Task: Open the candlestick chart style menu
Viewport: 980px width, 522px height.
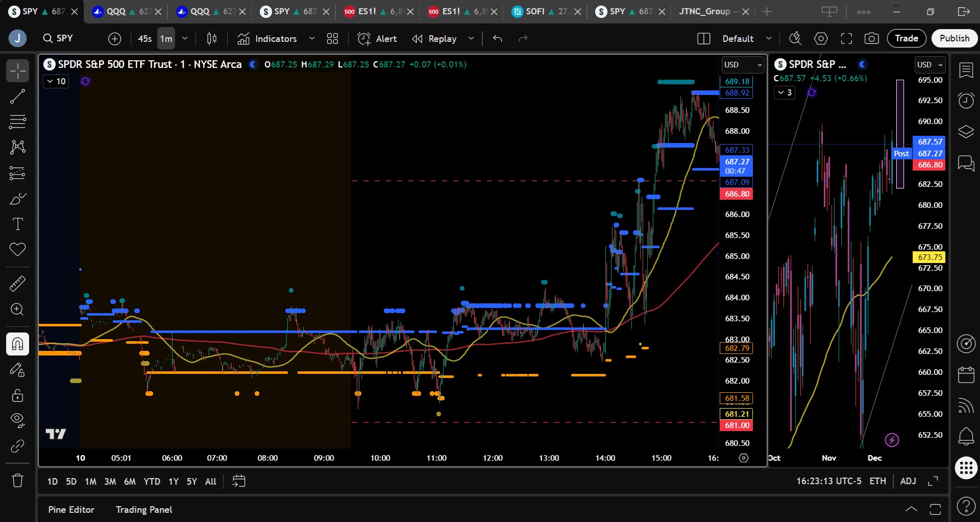Action: pos(212,39)
